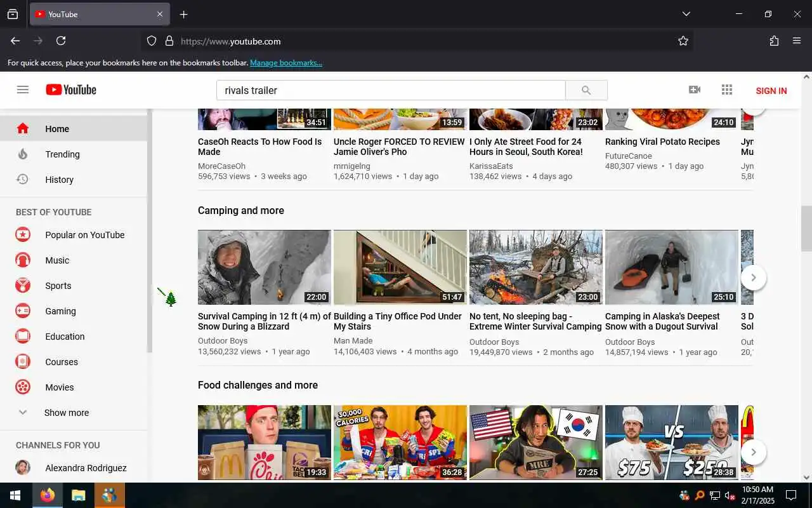Select Home in the sidebar

tap(73, 128)
